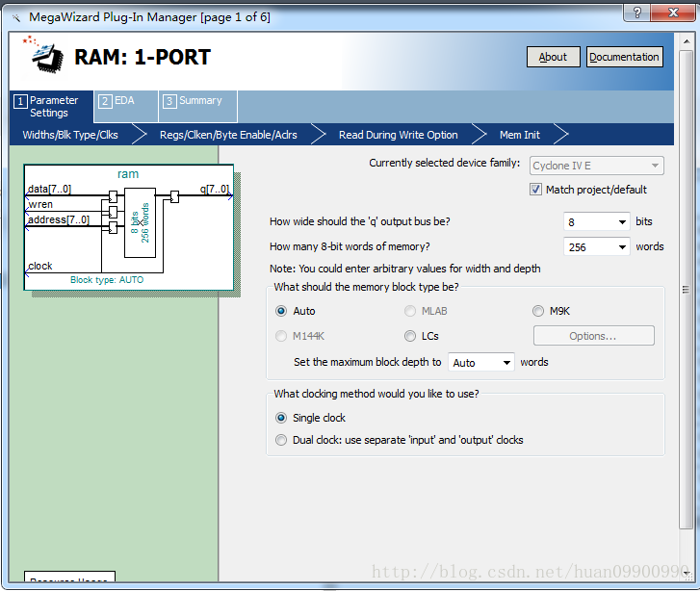
Task: Click 'Currently selected device family:' label
Action: tap(444, 163)
